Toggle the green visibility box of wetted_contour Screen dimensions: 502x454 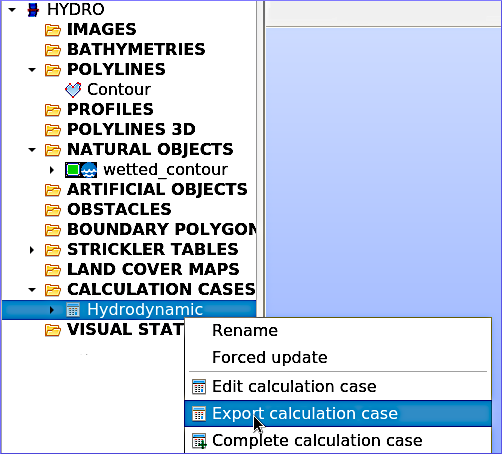tap(73, 170)
